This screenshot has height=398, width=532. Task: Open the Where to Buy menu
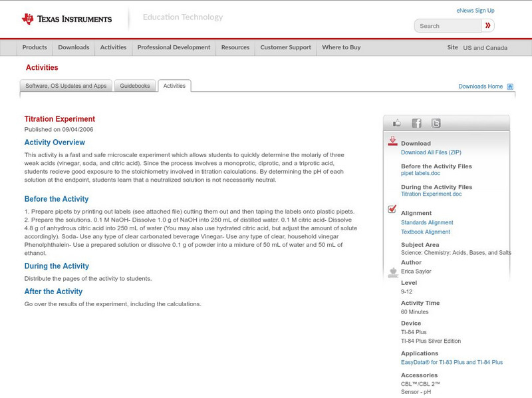341,47
